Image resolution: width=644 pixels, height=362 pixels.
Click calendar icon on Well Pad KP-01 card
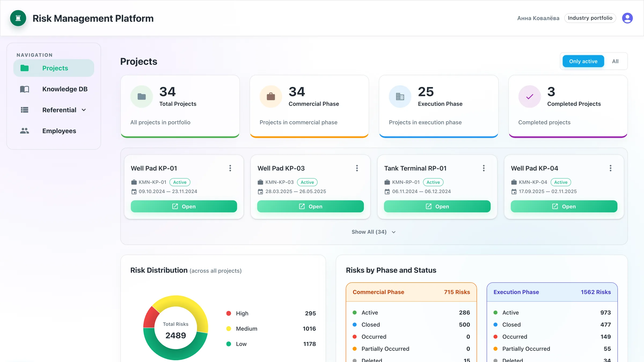(x=134, y=191)
